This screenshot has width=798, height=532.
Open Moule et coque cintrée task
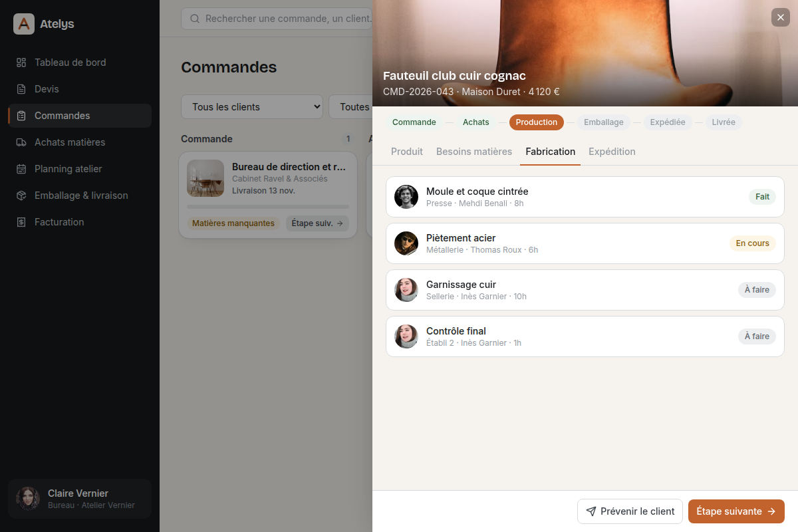(x=585, y=197)
